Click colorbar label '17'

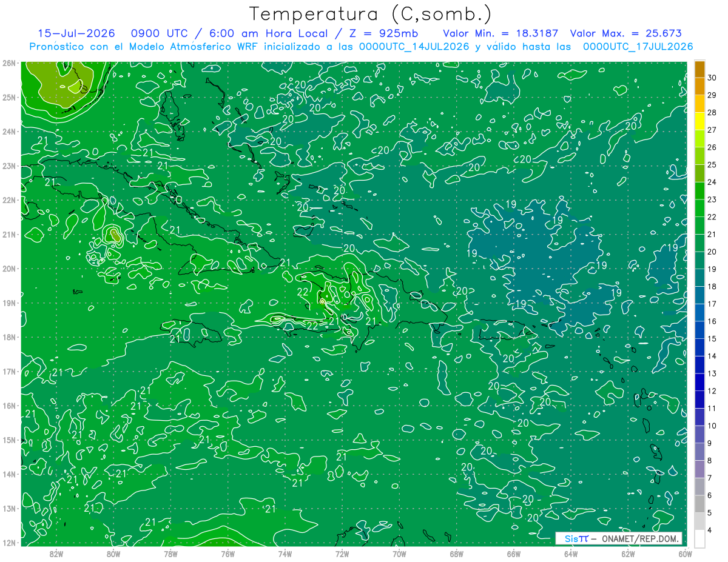pos(712,304)
